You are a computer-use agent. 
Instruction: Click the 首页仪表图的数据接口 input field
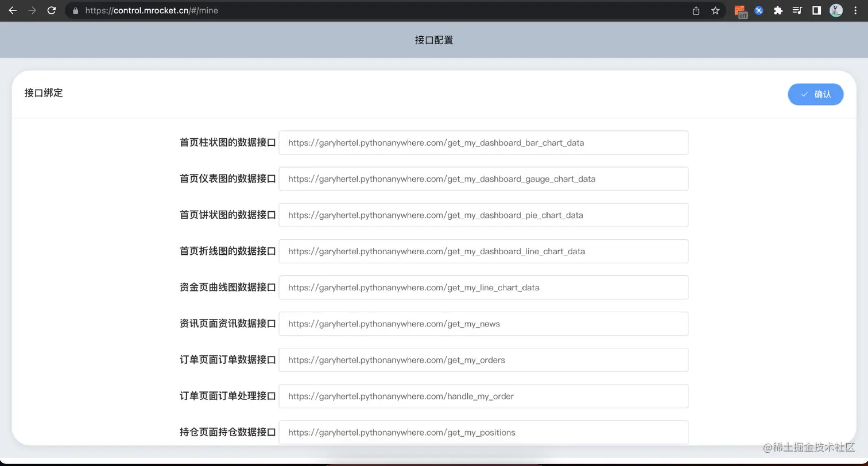pos(483,178)
